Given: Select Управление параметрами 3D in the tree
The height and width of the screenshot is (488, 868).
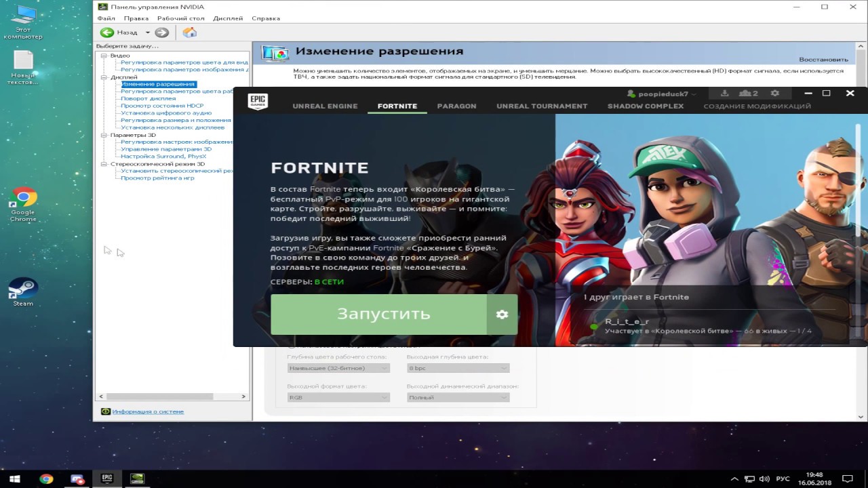Looking at the screenshot, I should tap(166, 149).
